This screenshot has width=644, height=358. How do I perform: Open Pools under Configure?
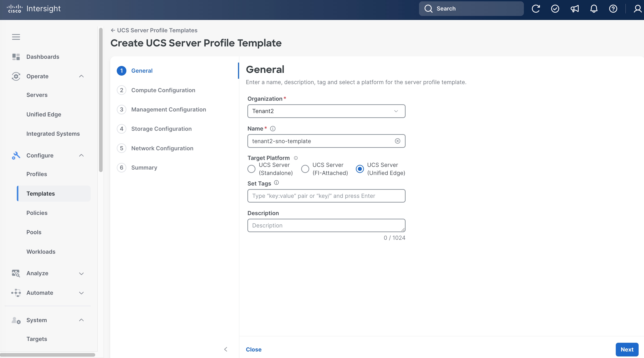[x=34, y=232]
